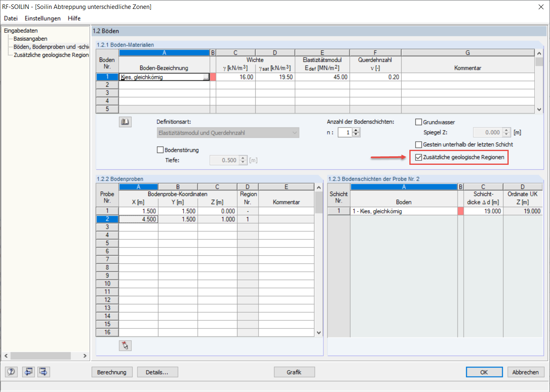Open the Einstellungen menu
Image resolution: width=550 pixels, height=392 pixels.
click(x=43, y=18)
